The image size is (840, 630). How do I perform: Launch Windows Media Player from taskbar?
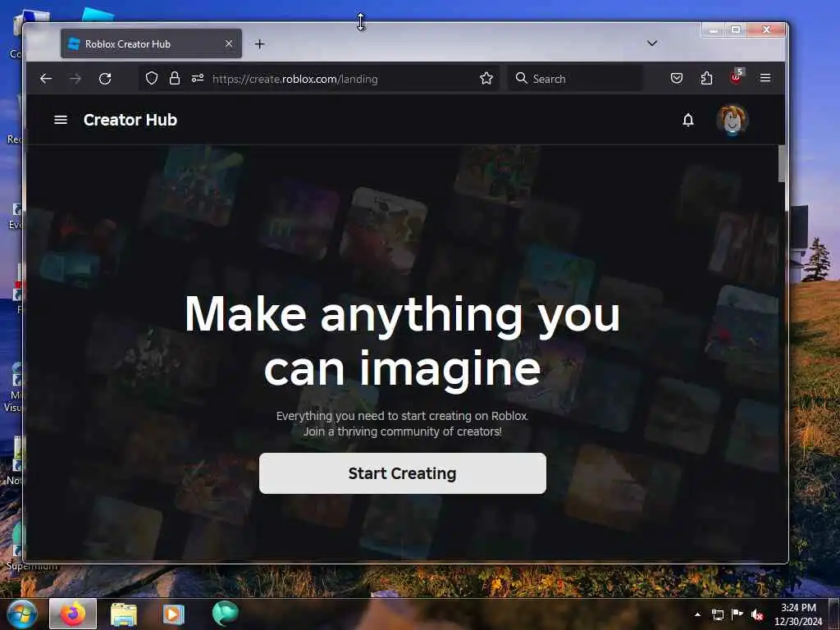click(173, 614)
